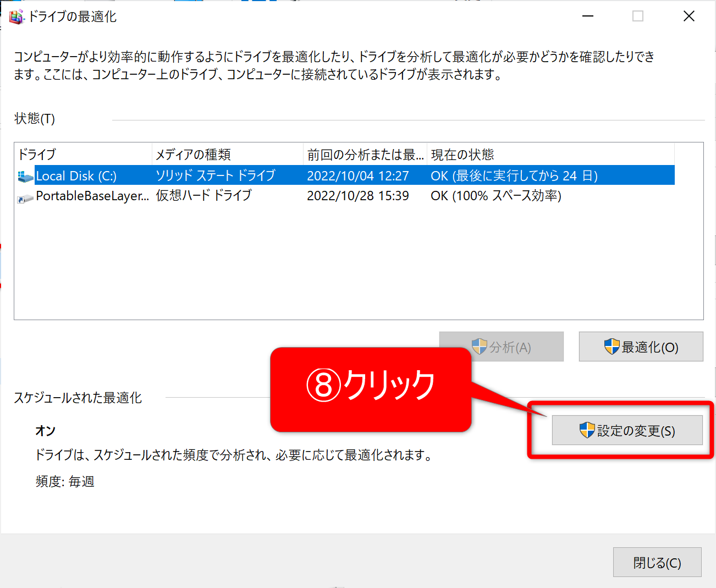This screenshot has width=716, height=588.
Task: Click the 2022/10/04 12:27 date cell
Action: (357, 176)
